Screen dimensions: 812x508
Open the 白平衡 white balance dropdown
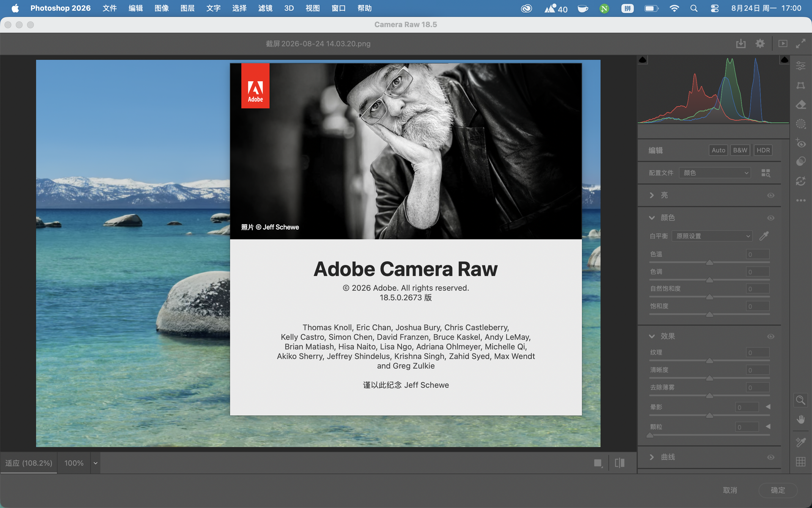[x=712, y=236]
